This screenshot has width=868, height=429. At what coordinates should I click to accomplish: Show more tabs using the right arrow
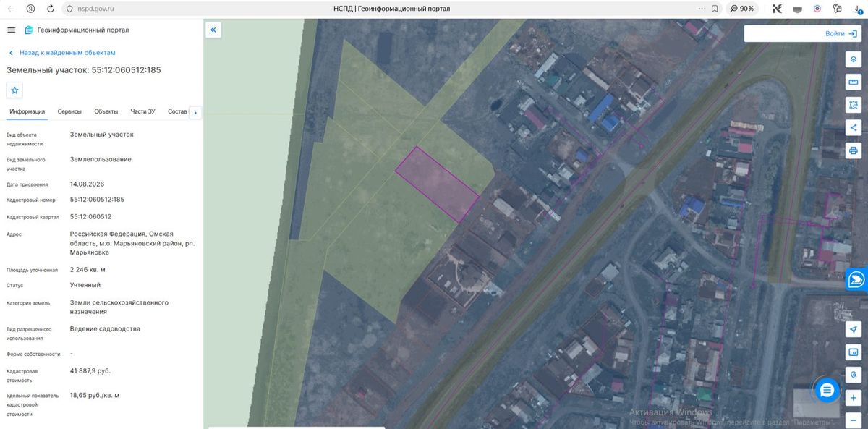tap(195, 112)
